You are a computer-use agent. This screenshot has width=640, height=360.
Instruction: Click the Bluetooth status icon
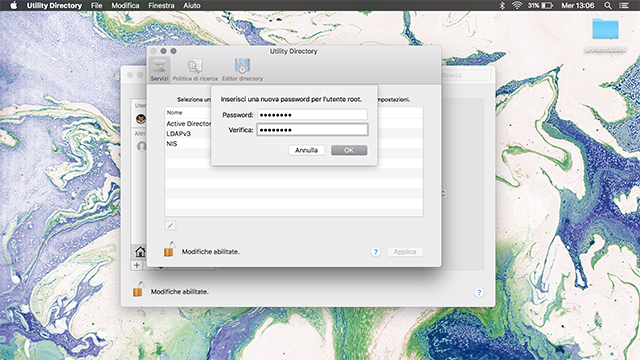coord(502,5)
